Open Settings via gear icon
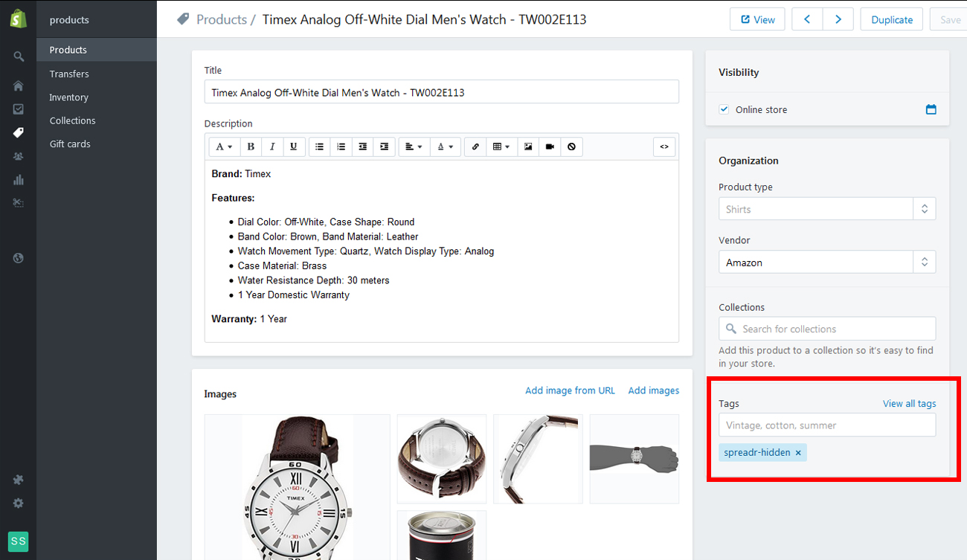The height and width of the screenshot is (560, 967). [x=19, y=503]
